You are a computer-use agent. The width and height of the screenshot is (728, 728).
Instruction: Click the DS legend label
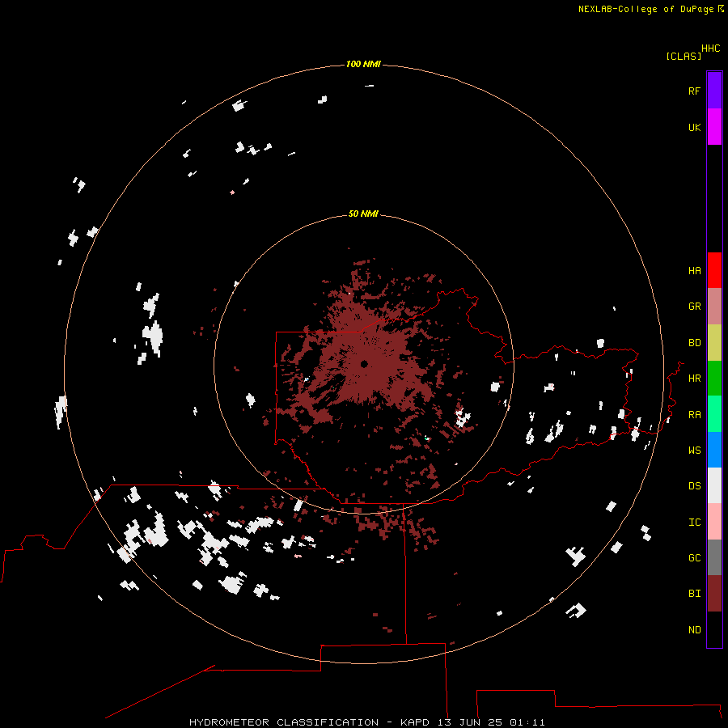[x=694, y=486]
